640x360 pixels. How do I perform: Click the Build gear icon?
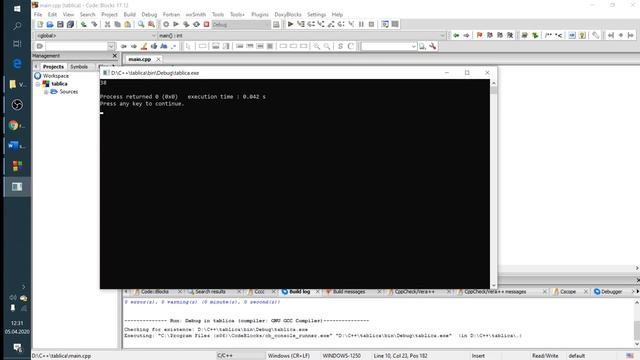tap(166, 24)
